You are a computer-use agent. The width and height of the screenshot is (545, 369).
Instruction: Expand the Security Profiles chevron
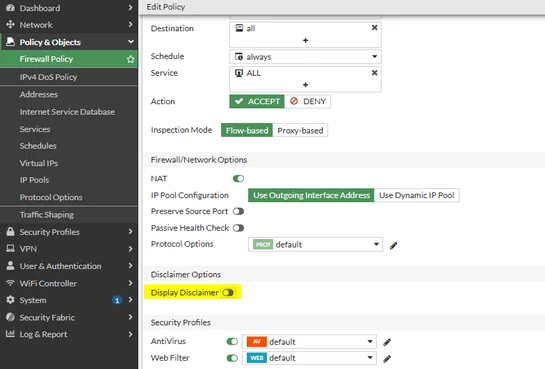(x=130, y=231)
